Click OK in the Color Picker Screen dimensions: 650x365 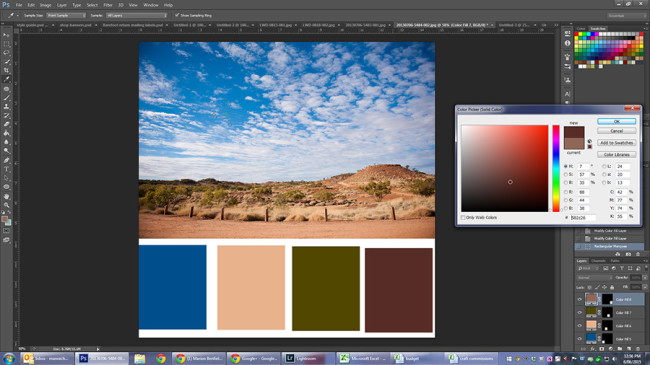click(x=616, y=121)
